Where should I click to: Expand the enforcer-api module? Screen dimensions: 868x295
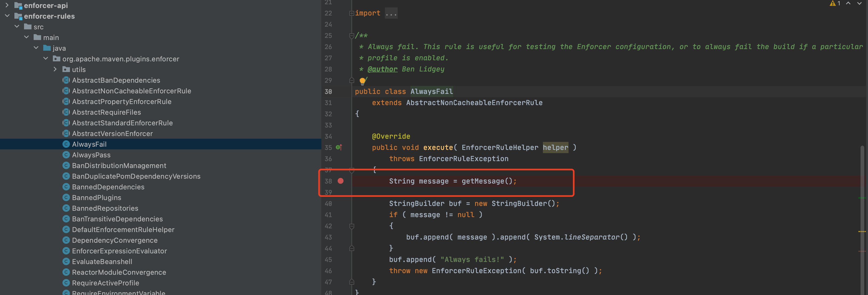[x=7, y=5]
